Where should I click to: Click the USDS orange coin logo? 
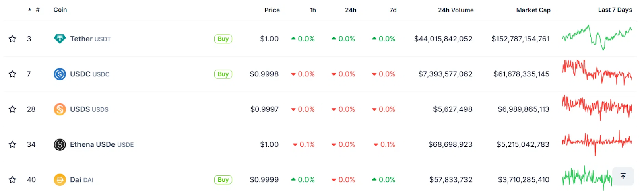point(60,109)
